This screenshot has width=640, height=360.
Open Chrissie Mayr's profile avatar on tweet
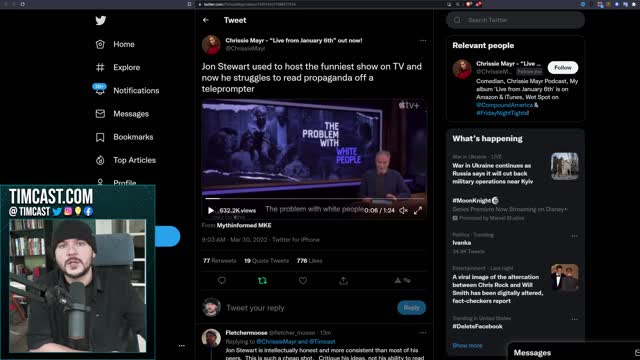pos(211,44)
